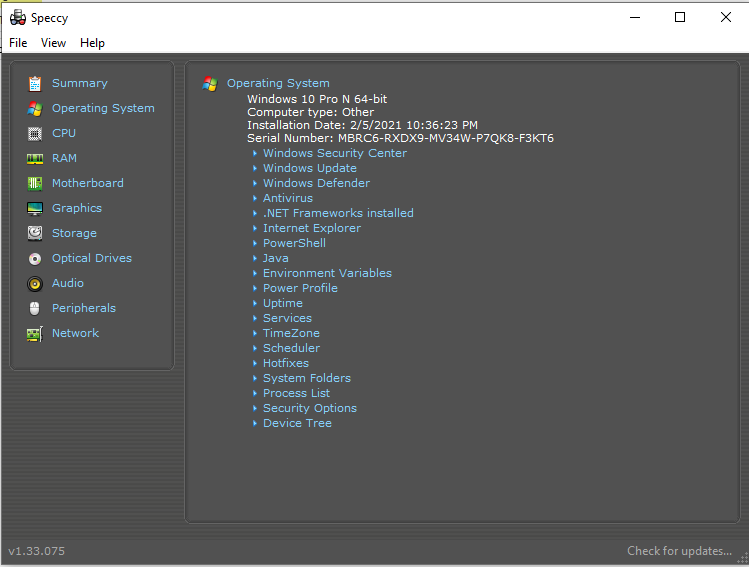This screenshot has width=749, height=567.
Task: Click the Peripherals mouse icon
Action: pos(34,309)
